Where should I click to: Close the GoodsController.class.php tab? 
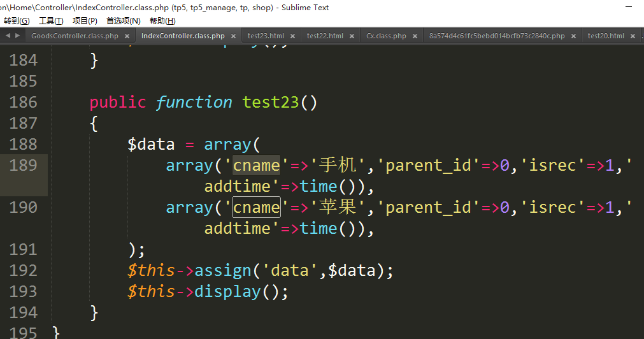(127, 36)
